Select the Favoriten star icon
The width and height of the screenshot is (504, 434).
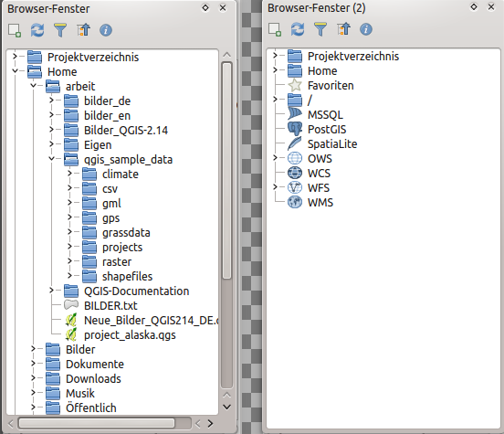pyautogui.click(x=295, y=85)
